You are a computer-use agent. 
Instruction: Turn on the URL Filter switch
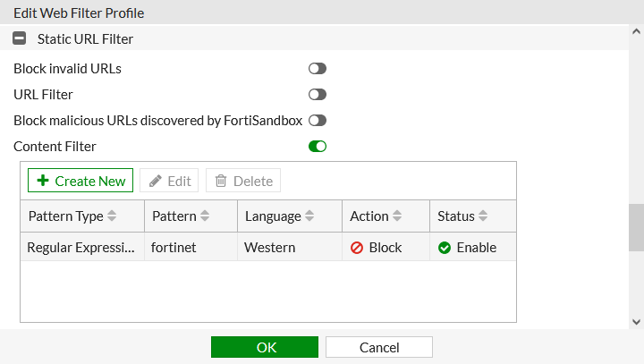point(318,94)
